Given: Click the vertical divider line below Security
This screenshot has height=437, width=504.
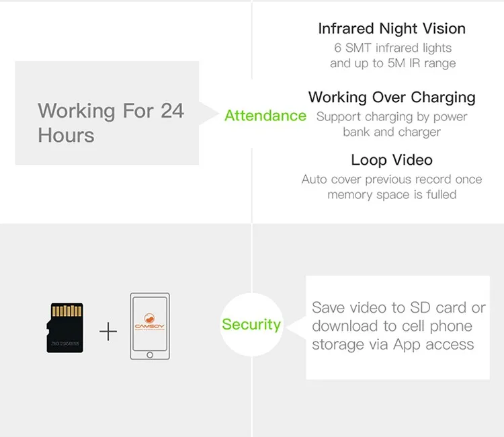Looking at the screenshot, I should tap(252, 396).
